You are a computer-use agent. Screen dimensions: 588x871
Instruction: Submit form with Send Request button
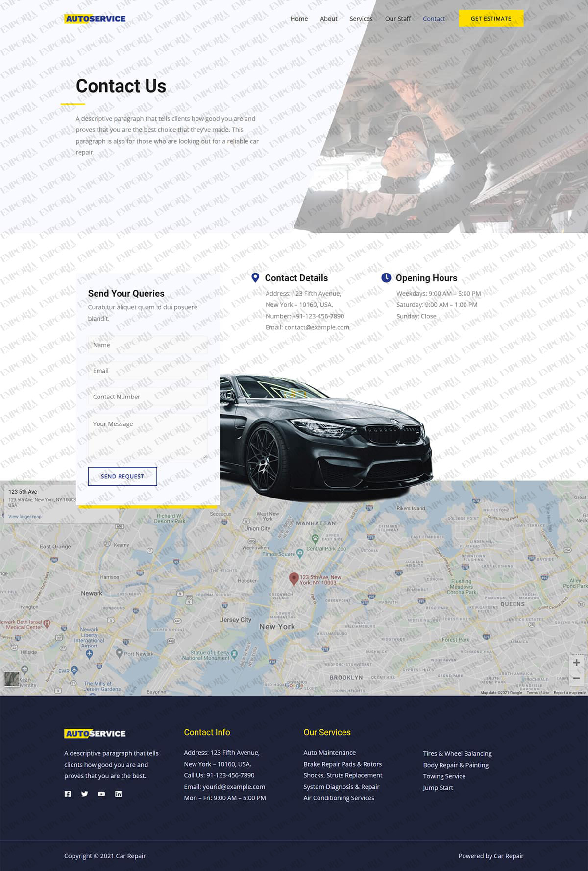click(x=122, y=476)
